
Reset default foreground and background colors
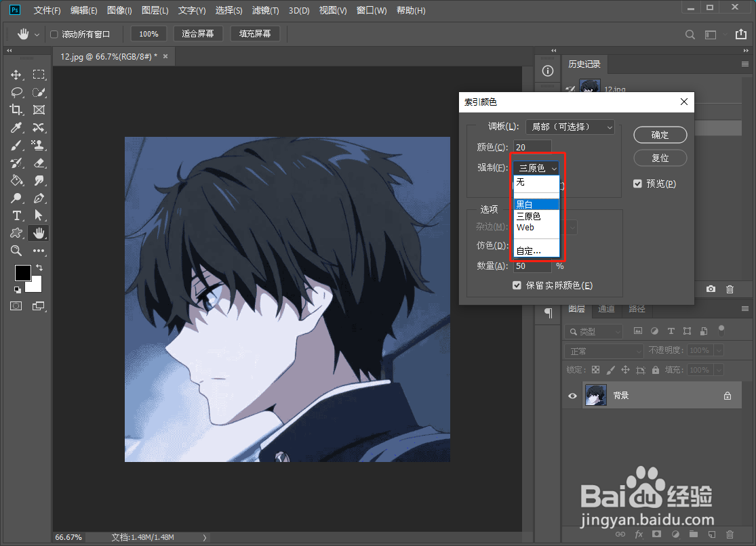click(x=18, y=290)
